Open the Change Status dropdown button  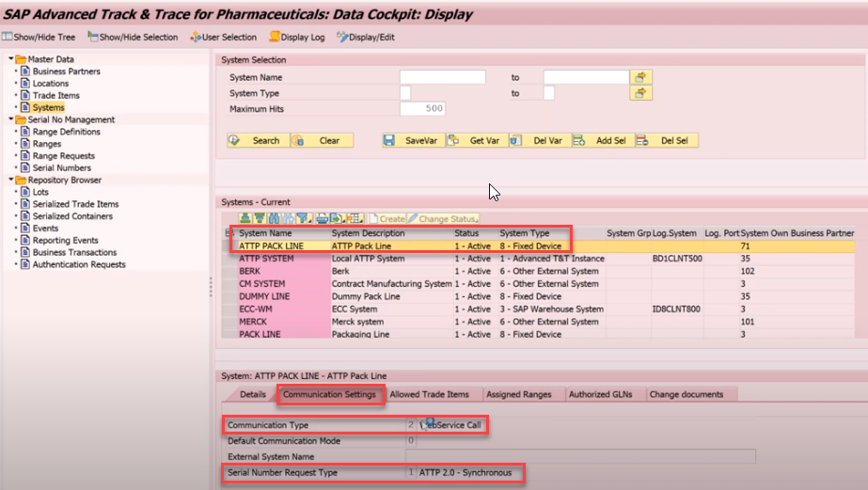point(443,219)
